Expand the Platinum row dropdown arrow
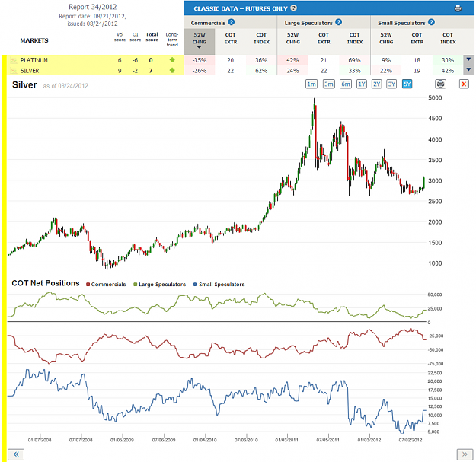The image size is (476, 462). 468,59
